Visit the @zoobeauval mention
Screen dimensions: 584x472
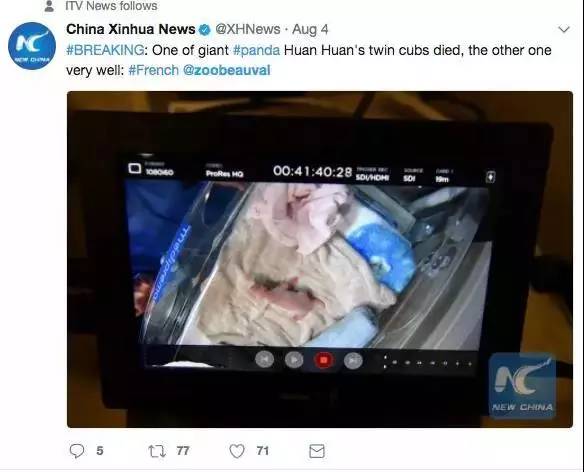(x=227, y=70)
